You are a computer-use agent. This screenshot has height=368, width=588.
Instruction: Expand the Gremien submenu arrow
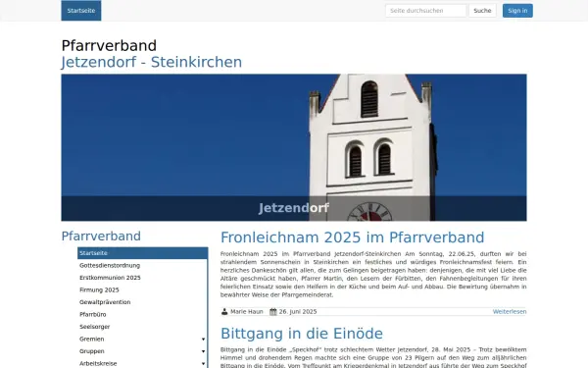[203, 340]
